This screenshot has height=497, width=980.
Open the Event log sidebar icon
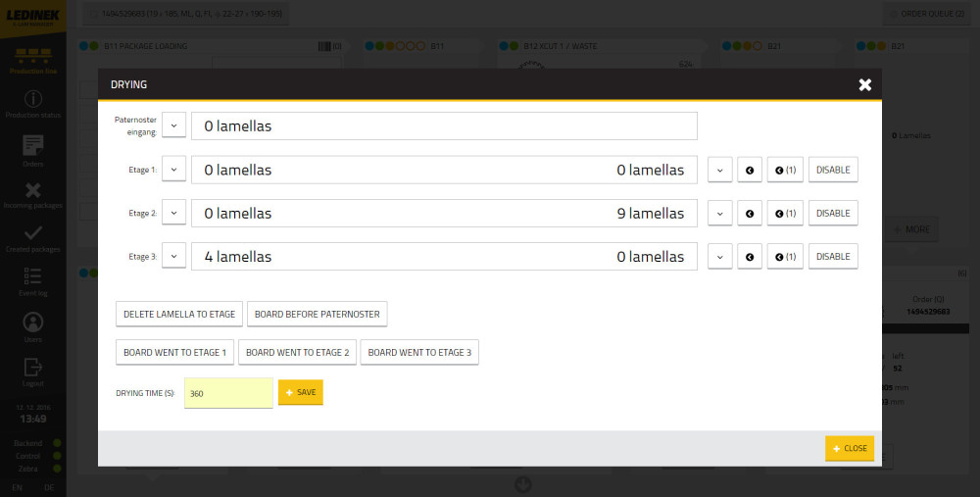point(32,279)
